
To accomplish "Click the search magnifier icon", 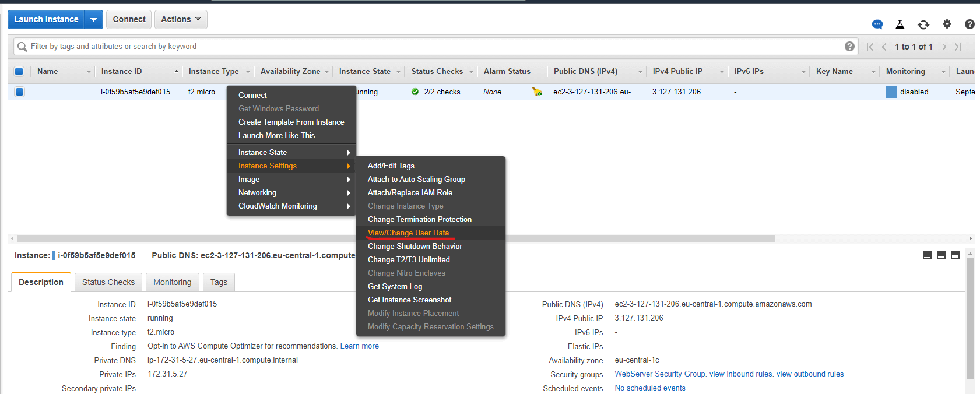I will tap(22, 47).
